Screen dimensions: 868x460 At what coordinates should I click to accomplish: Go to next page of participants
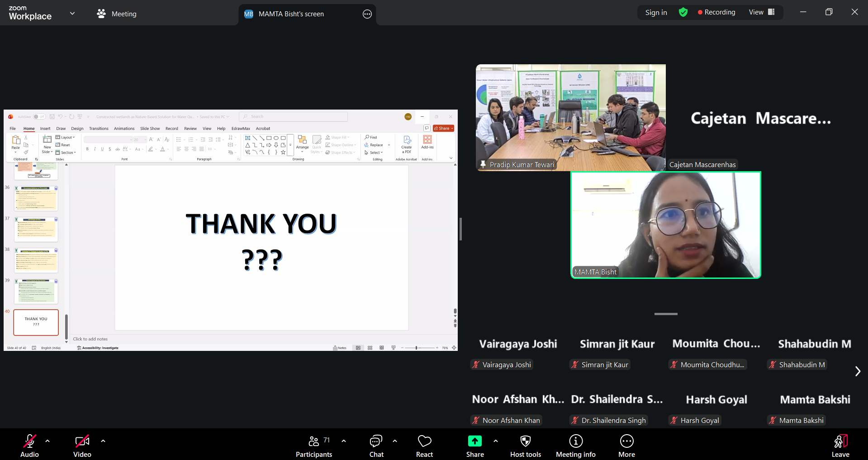click(857, 371)
